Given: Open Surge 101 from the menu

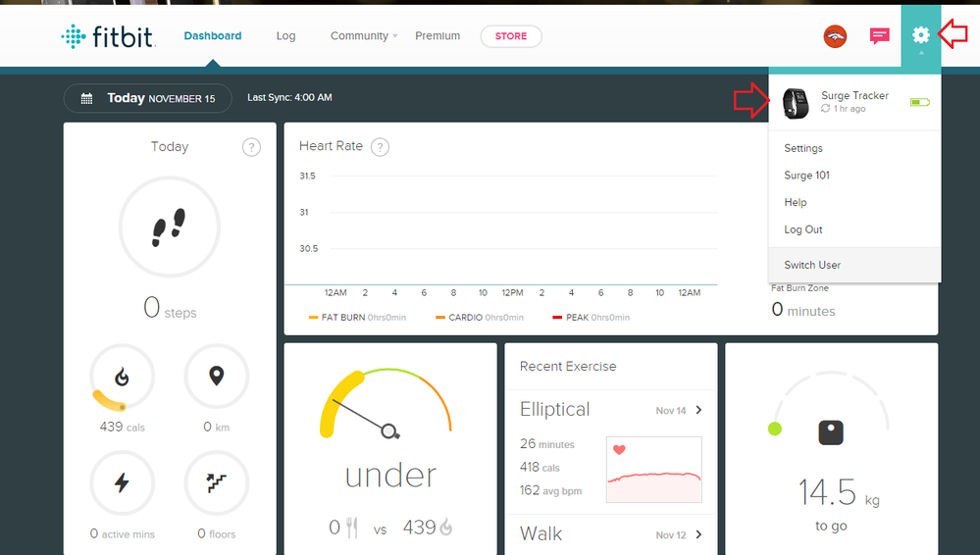Looking at the screenshot, I should click(807, 175).
